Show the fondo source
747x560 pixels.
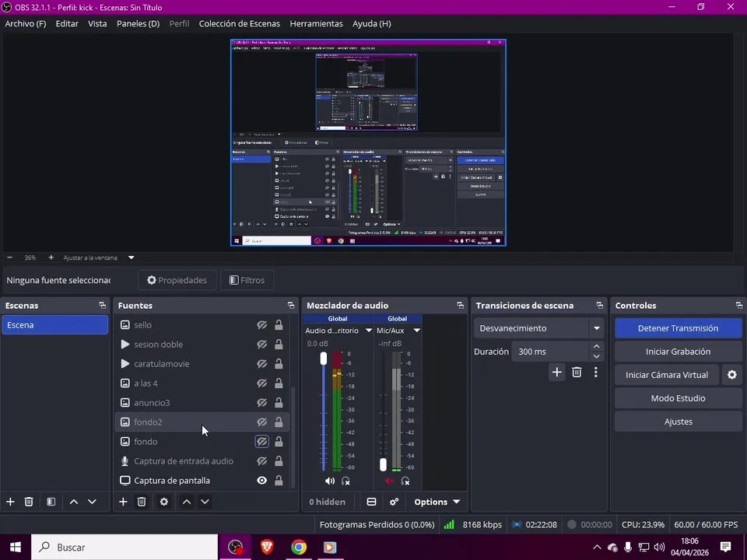coord(262,442)
